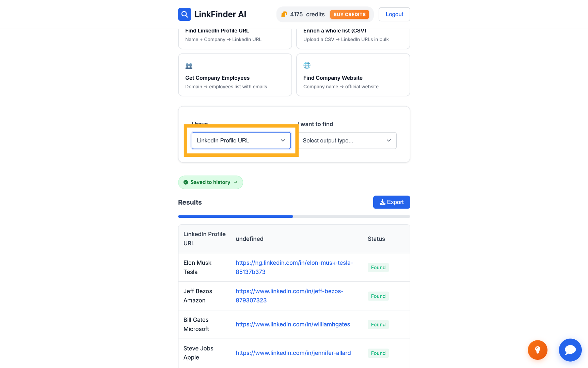Log out using the Logout button

(x=394, y=14)
